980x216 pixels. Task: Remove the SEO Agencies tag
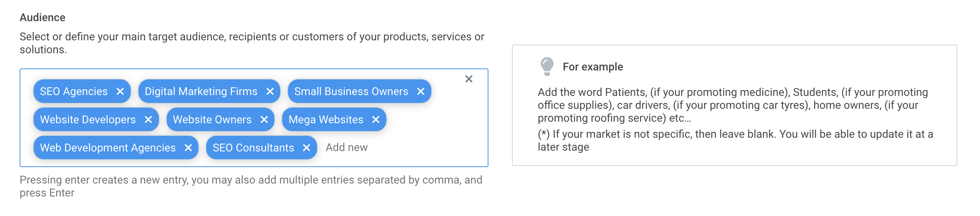[x=120, y=92]
